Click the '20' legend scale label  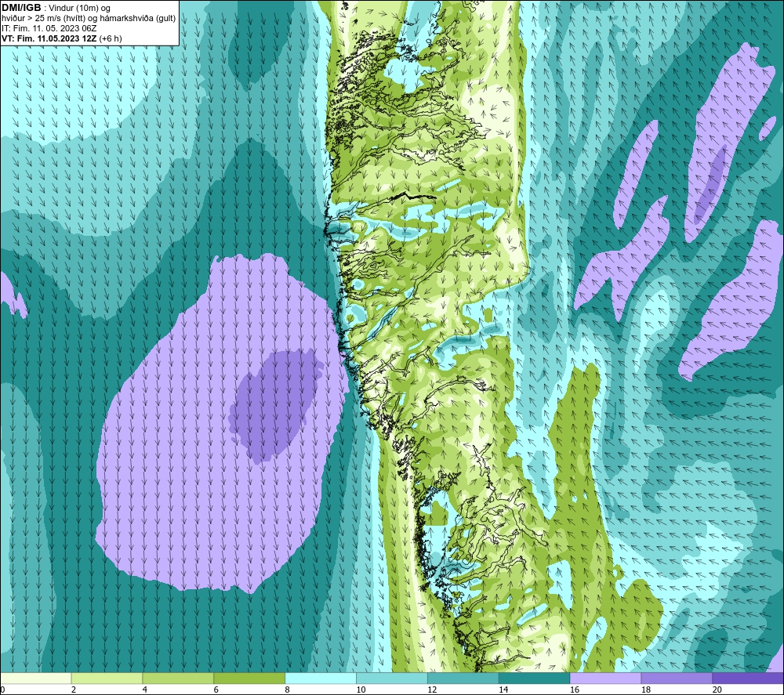pos(717,690)
